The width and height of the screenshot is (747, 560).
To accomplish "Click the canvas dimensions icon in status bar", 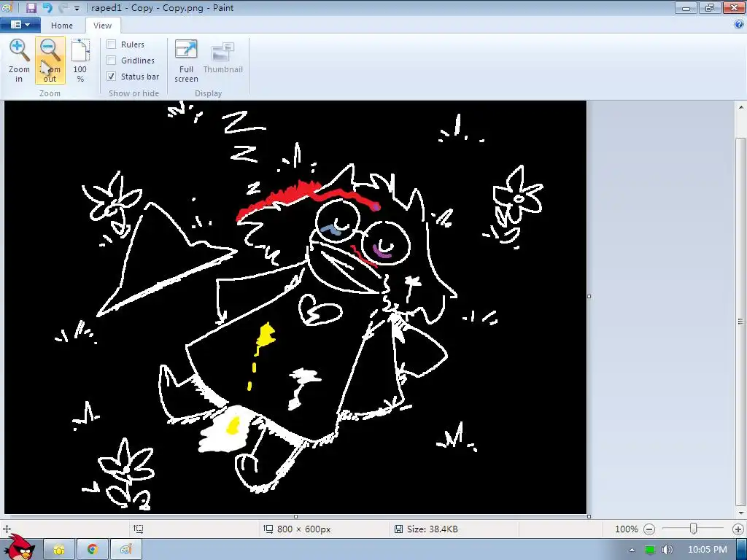I will click(268, 529).
